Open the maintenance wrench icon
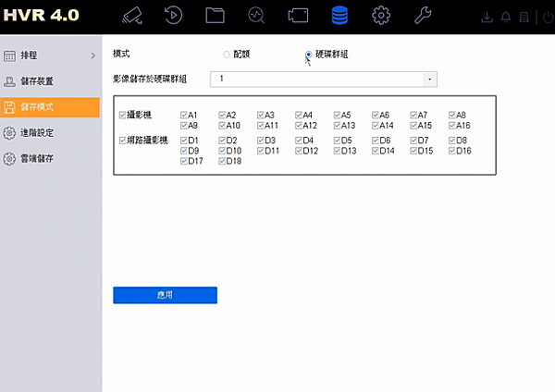Image resolution: width=555 pixels, height=392 pixels. [423, 16]
